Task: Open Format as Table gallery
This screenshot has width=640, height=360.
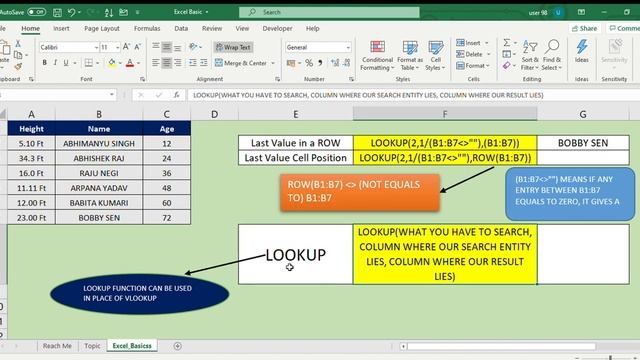Action: (x=409, y=56)
